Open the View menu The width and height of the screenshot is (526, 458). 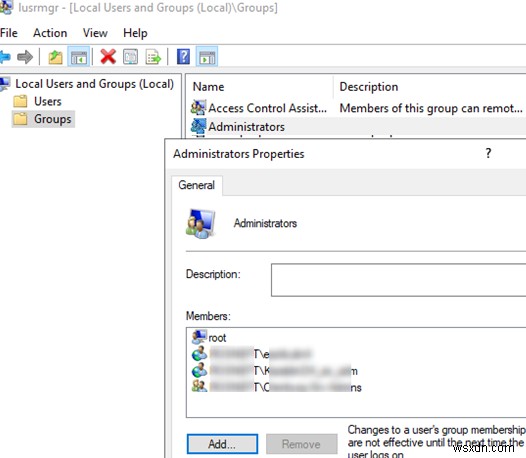(x=95, y=33)
